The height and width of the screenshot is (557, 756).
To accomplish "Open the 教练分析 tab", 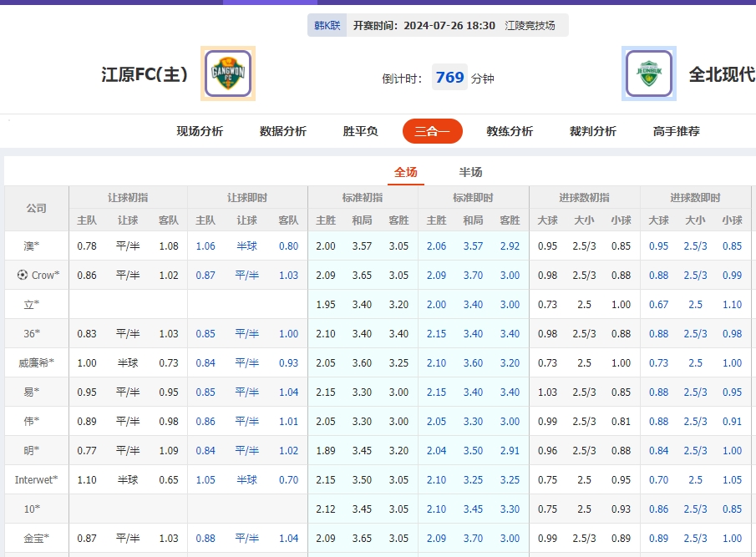I will 509,131.
